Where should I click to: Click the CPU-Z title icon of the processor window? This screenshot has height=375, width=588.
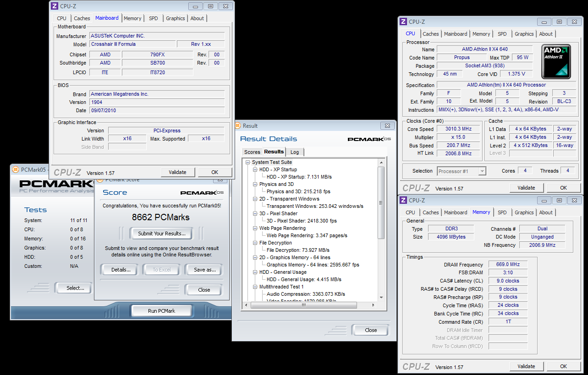[403, 22]
